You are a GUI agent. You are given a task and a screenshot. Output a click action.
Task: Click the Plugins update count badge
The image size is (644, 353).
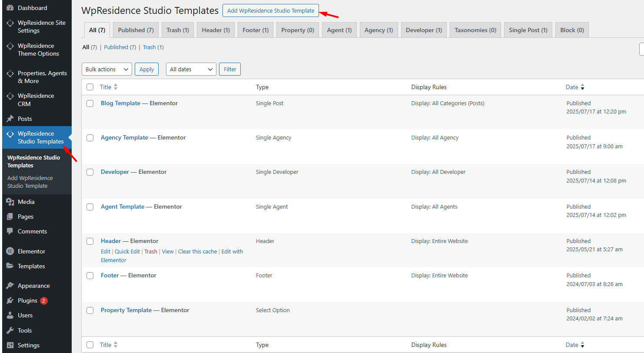coord(44,301)
